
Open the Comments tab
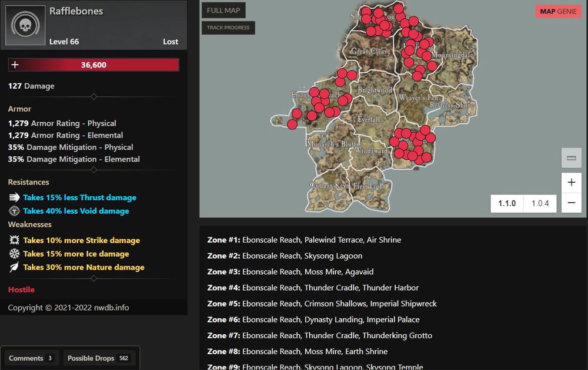(31, 358)
